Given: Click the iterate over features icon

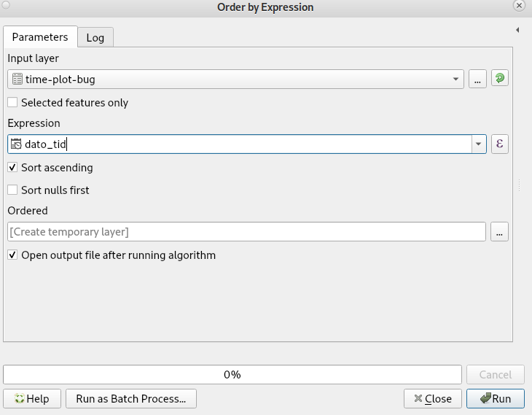Looking at the screenshot, I should (x=499, y=79).
